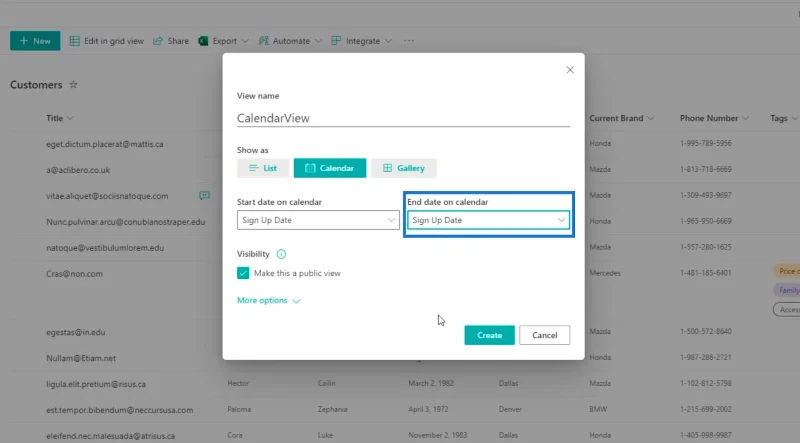Image resolution: width=800 pixels, height=443 pixels.
Task: Click phone number 1-215-699-2002
Action: click(x=706, y=409)
